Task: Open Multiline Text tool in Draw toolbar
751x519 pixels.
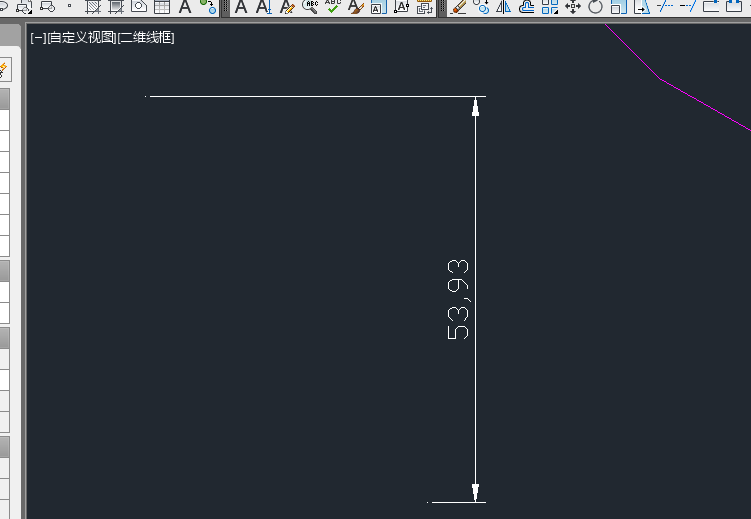Action: tap(185, 7)
